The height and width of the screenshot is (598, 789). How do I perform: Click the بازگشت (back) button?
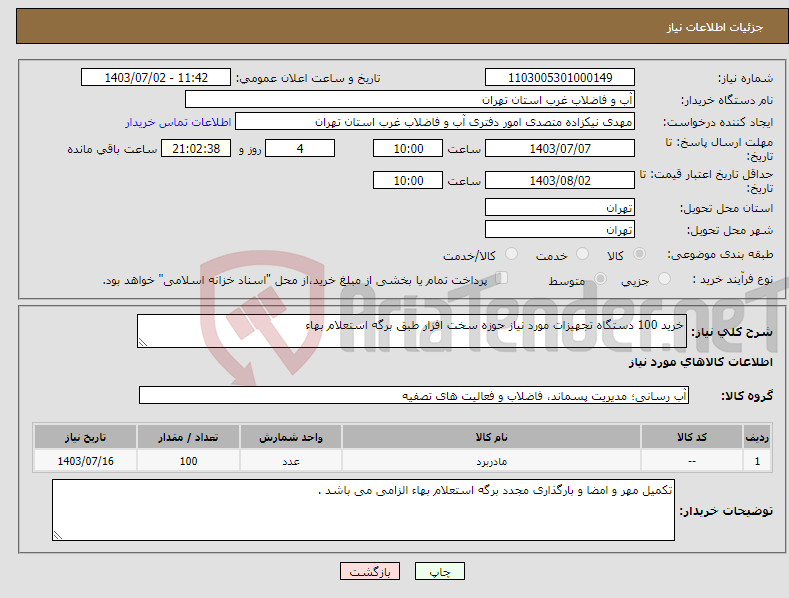click(370, 571)
